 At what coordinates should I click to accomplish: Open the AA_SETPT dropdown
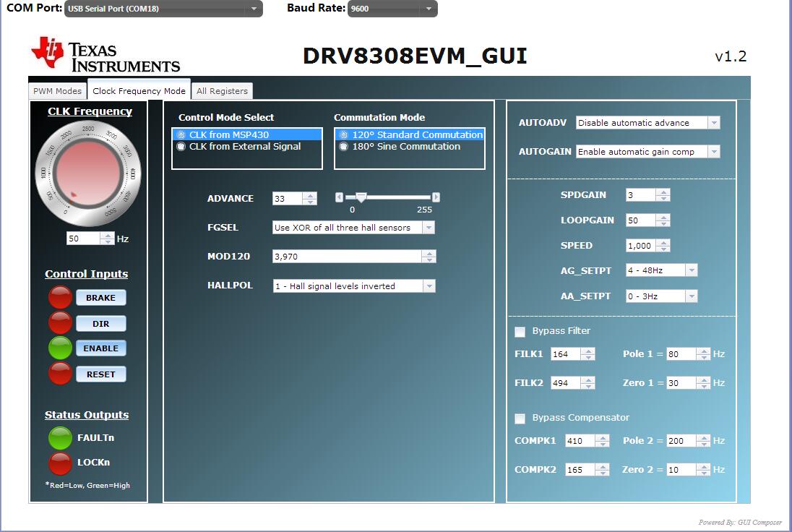coord(662,296)
